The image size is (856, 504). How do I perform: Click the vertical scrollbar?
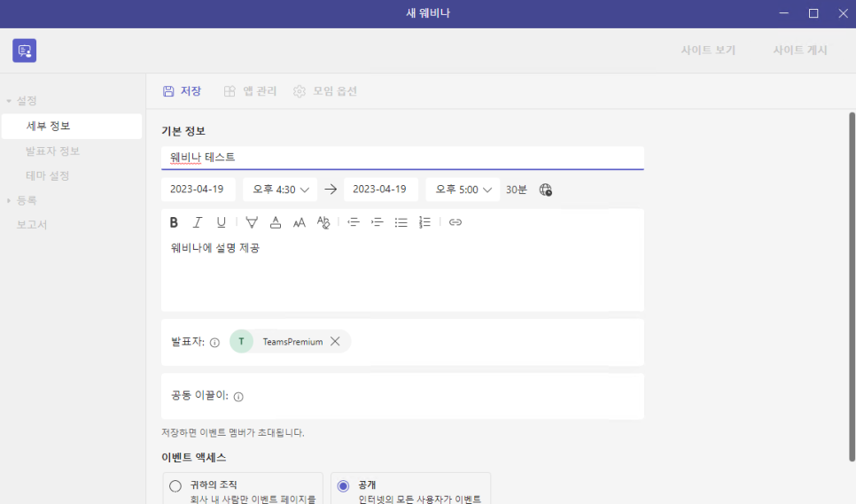[x=852, y=287]
